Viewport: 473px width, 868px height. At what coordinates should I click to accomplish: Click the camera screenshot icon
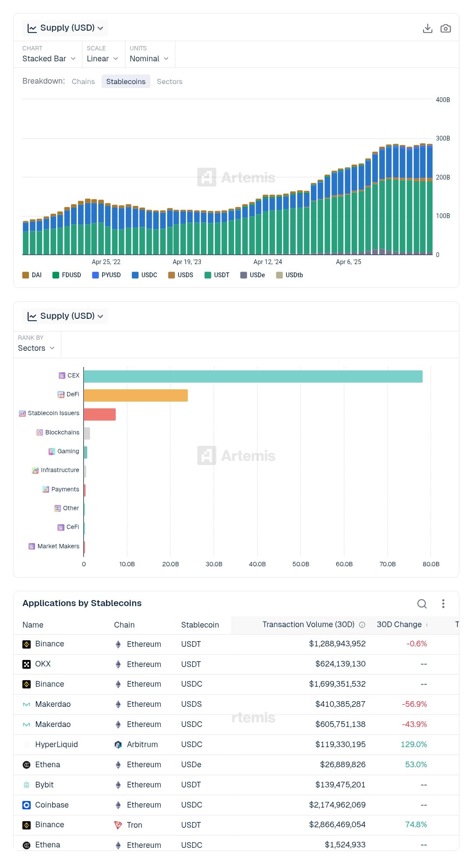[x=445, y=28]
